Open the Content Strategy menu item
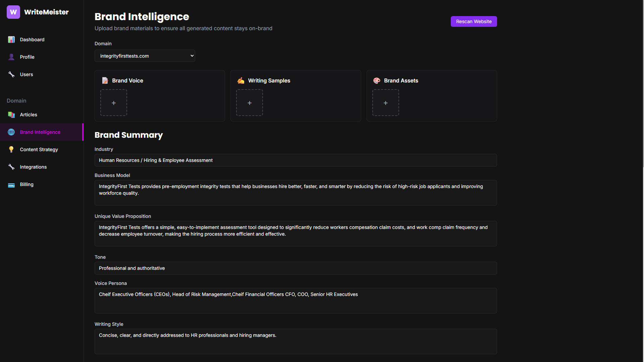 click(39, 149)
